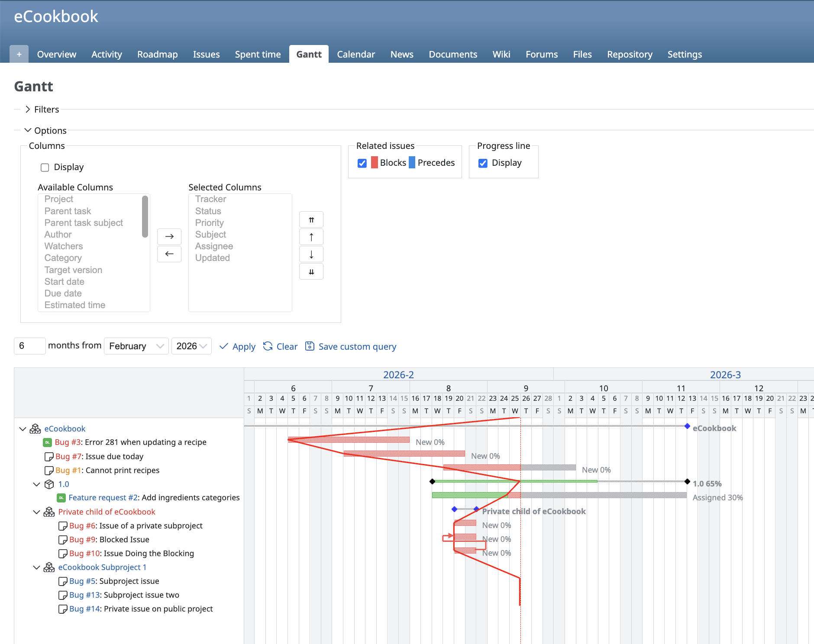Switch to the Roadmap tab

pyautogui.click(x=158, y=54)
